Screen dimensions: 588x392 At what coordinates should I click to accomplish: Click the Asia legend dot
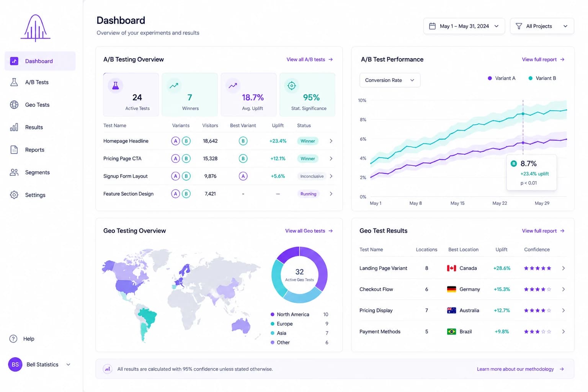click(x=273, y=333)
